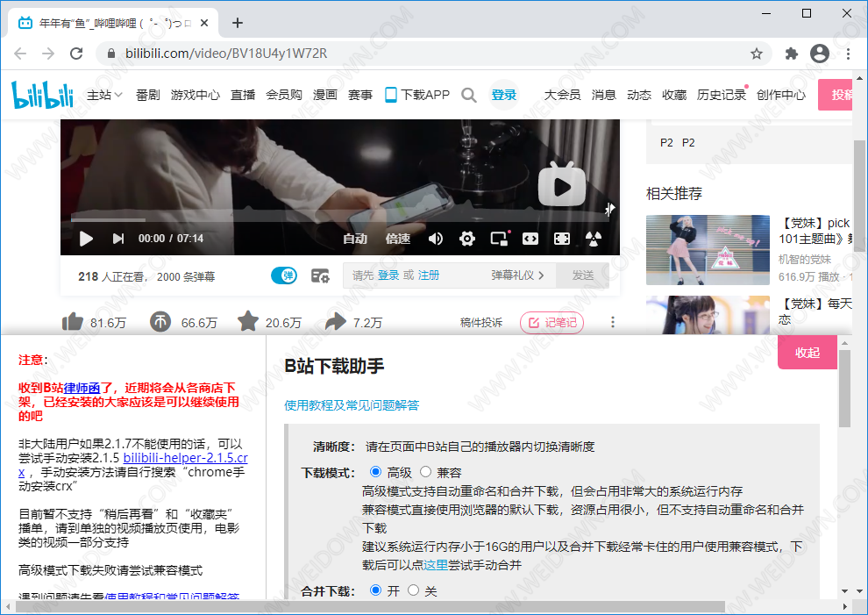Open more options dots beside notes
Viewport: 868px width, 615px height.
click(x=612, y=323)
